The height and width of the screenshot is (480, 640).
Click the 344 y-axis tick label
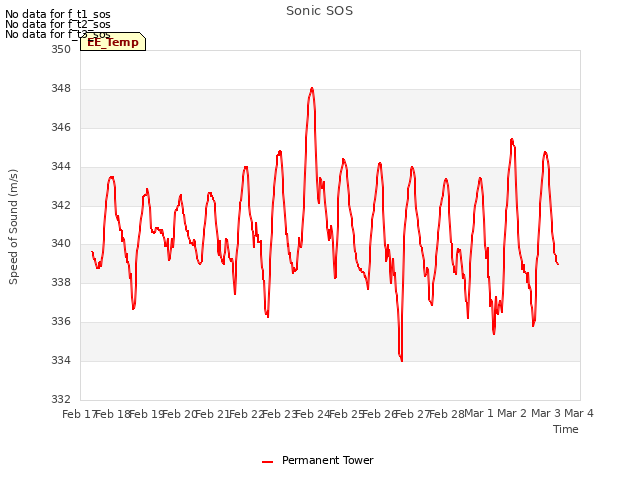pos(61,167)
